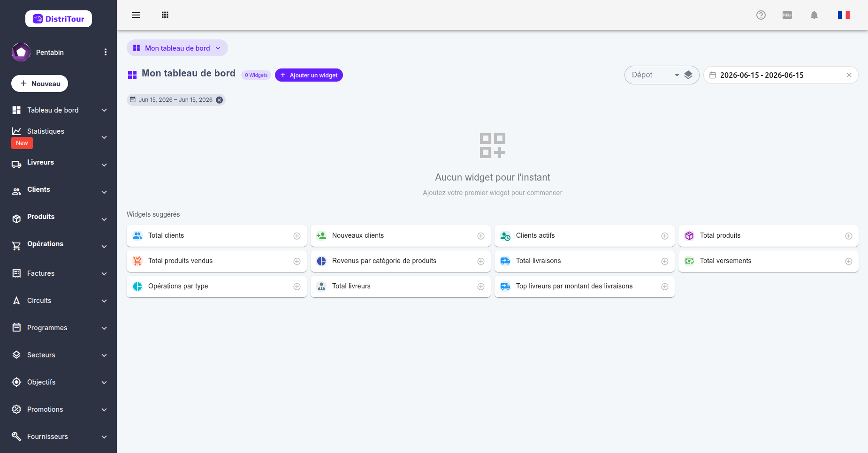Open the Statistiques sidebar menu
The height and width of the screenshot is (453, 868).
click(58, 136)
